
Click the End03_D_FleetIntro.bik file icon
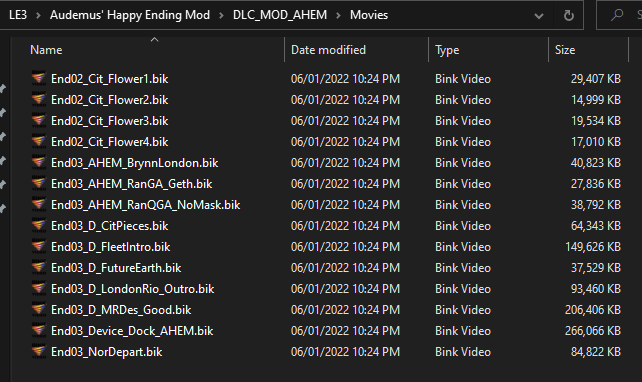point(38,246)
